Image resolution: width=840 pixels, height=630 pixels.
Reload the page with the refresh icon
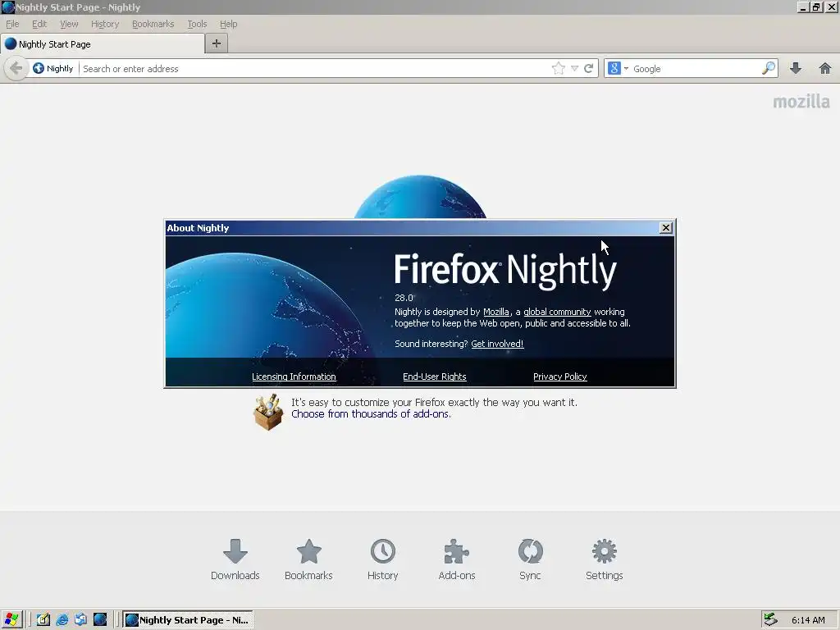(x=589, y=69)
